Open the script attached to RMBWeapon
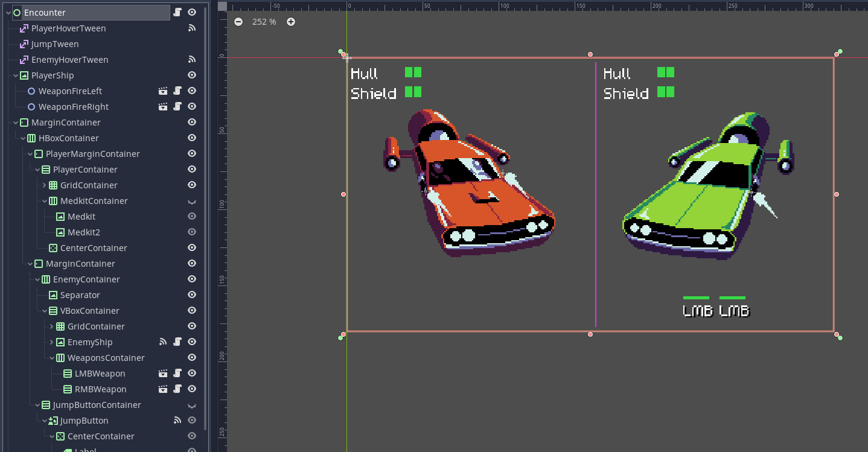 (x=177, y=389)
